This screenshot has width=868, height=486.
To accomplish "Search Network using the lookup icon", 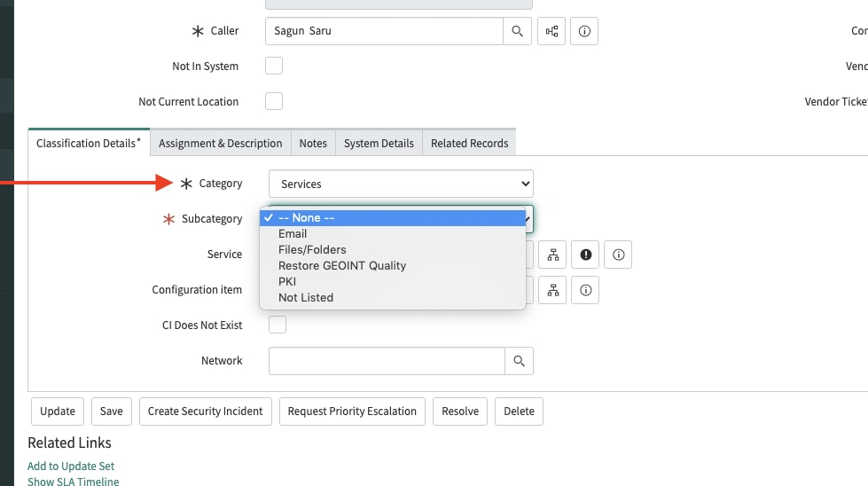I will point(519,361).
